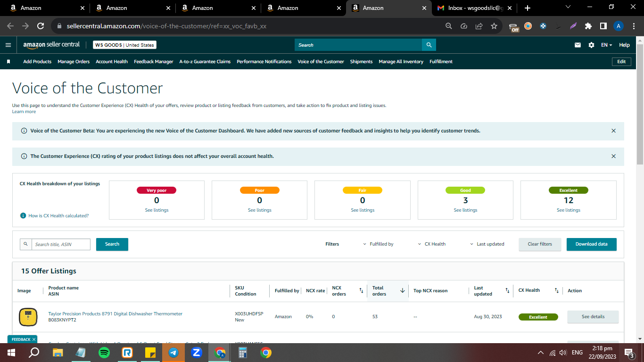This screenshot has width=644, height=362.
Task: Open the Seller Central hamburger menu
Action: tap(8, 45)
